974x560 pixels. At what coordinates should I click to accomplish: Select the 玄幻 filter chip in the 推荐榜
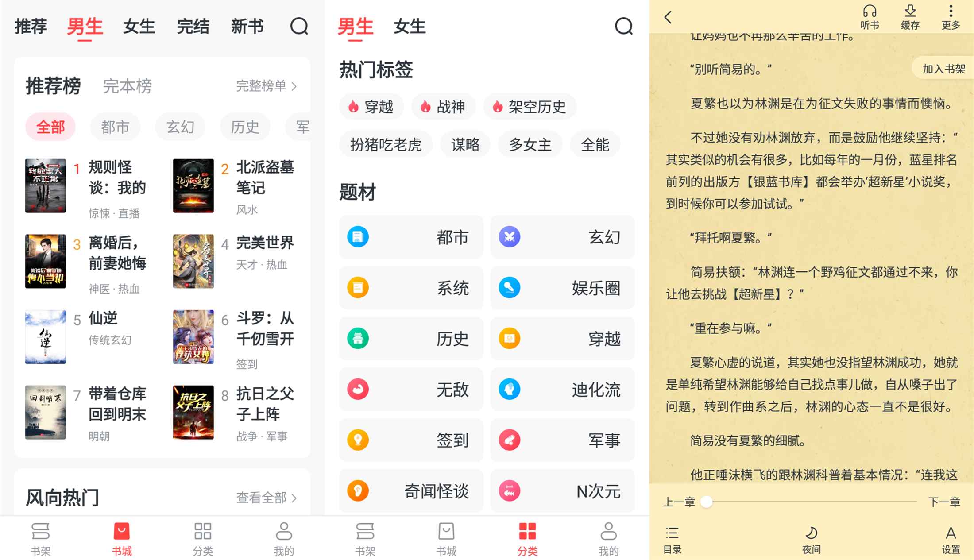click(180, 127)
